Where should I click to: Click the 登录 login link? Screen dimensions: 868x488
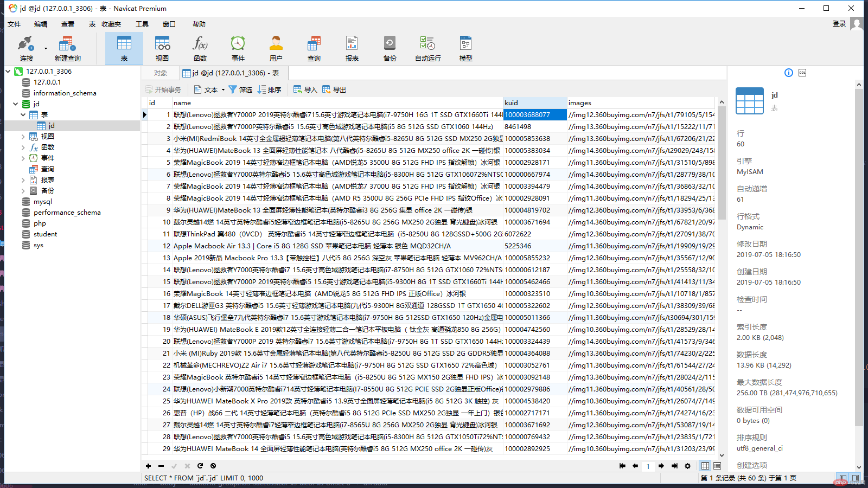839,24
